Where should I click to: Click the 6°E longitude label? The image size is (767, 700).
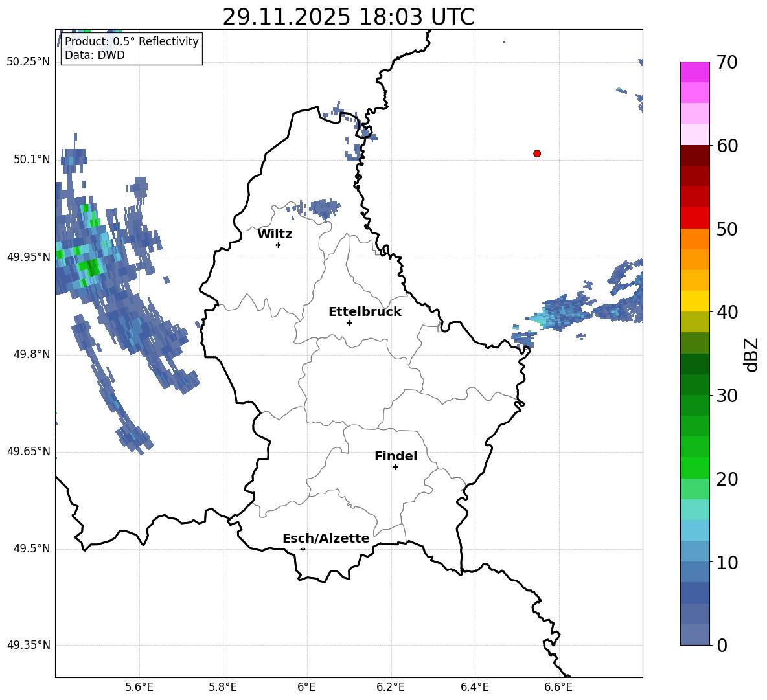point(306,687)
